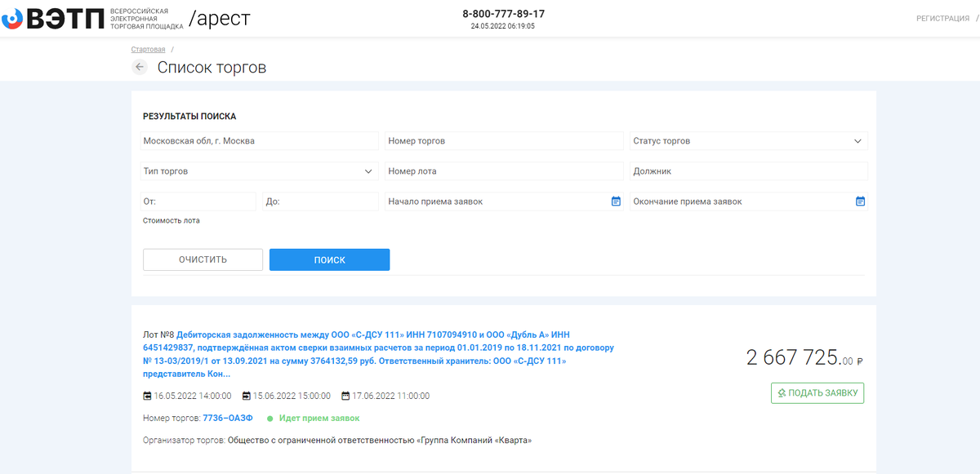980x474 pixels.
Task: Submit application via ПОДАТЬ ЗАЯВКУ
Action: [x=817, y=393]
